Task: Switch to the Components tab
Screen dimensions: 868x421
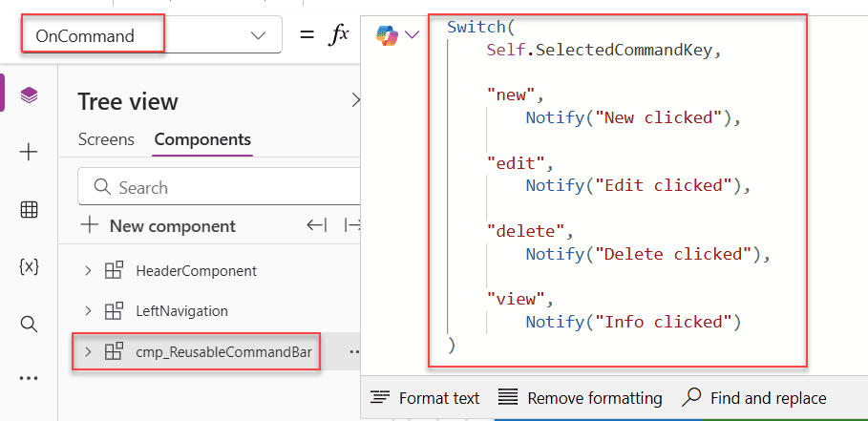Action: click(x=202, y=139)
